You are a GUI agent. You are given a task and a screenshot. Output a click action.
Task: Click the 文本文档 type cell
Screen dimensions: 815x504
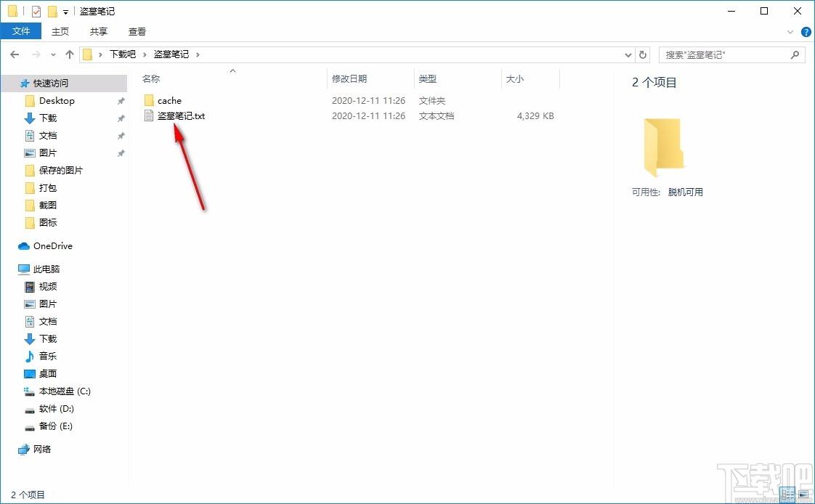click(x=437, y=116)
